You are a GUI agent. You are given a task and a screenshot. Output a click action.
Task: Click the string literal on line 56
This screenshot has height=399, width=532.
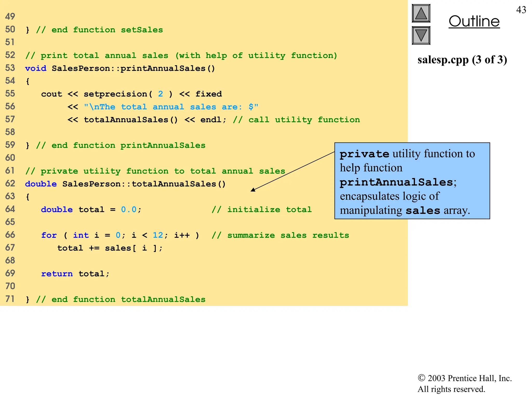[x=171, y=107]
